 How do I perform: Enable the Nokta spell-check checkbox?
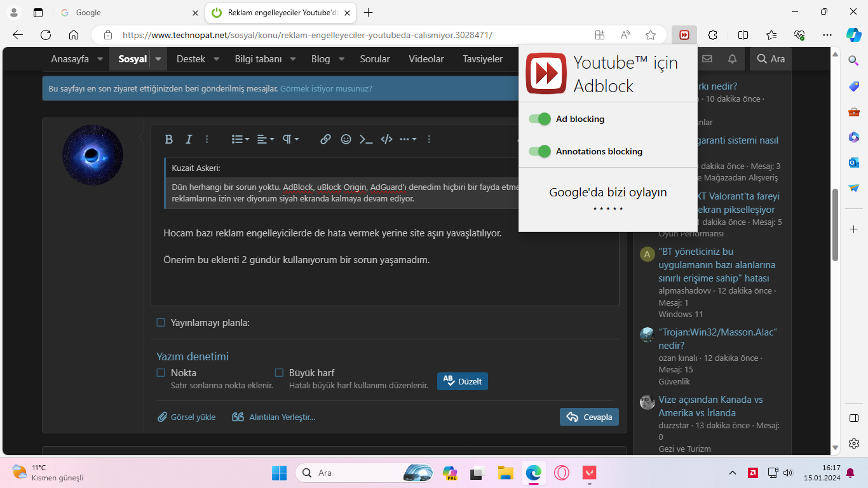161,373
